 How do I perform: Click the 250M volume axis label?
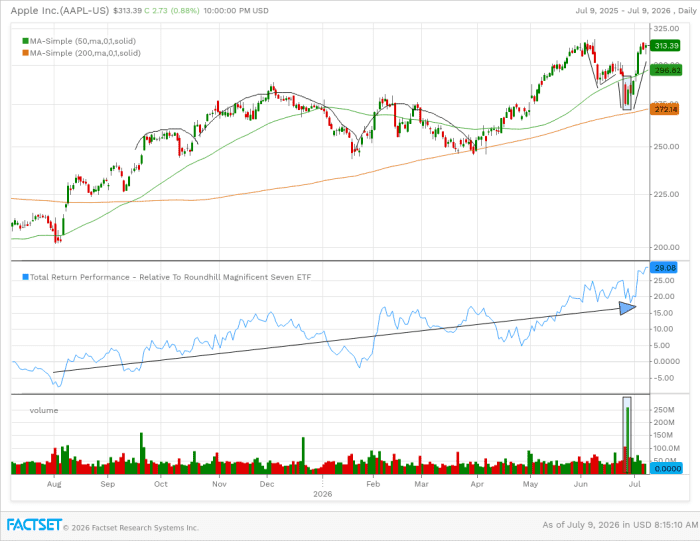[664, 410]
